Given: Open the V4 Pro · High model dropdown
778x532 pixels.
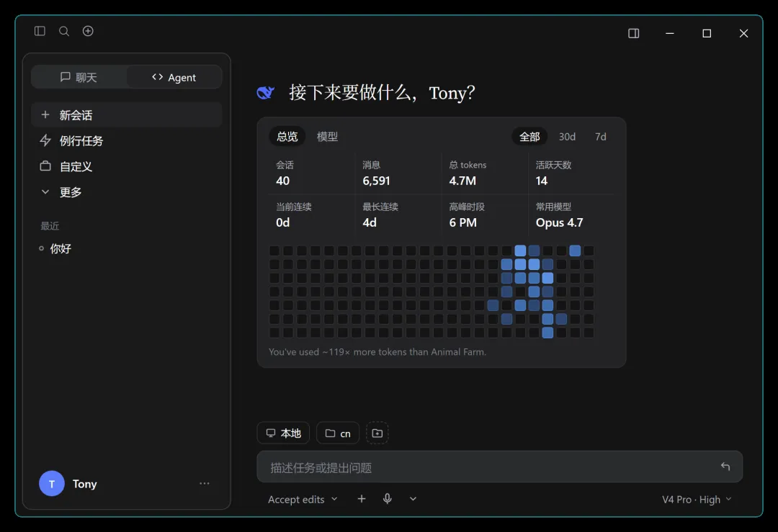Looking at the screenshot, I should pos(697,500).
